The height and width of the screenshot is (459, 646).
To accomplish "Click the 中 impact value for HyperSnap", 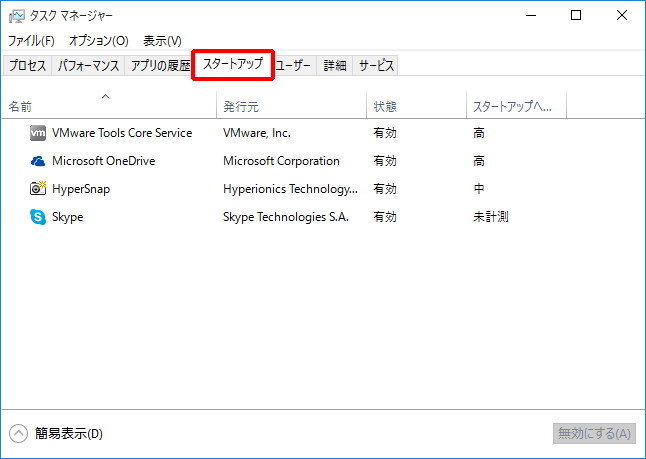I will (x=479, y=189).
